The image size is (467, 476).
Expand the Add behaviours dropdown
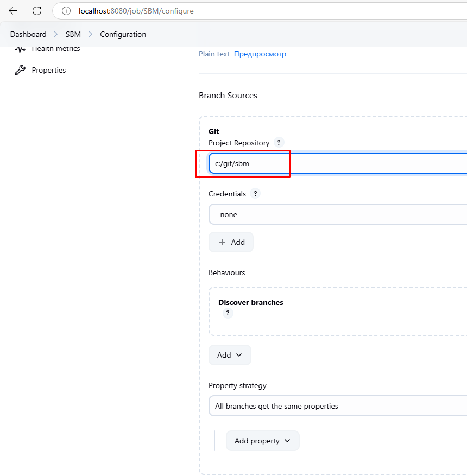[230, 355]
